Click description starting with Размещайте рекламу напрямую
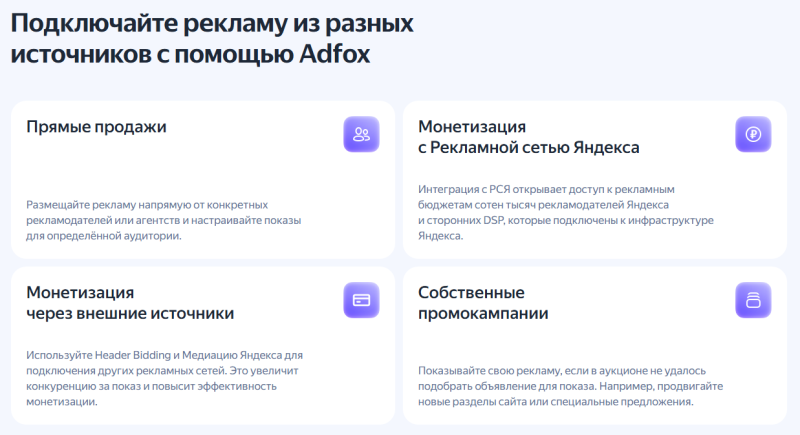Image resolution: width=800 pixels, height=435 pixels. [x=164, y=220]
